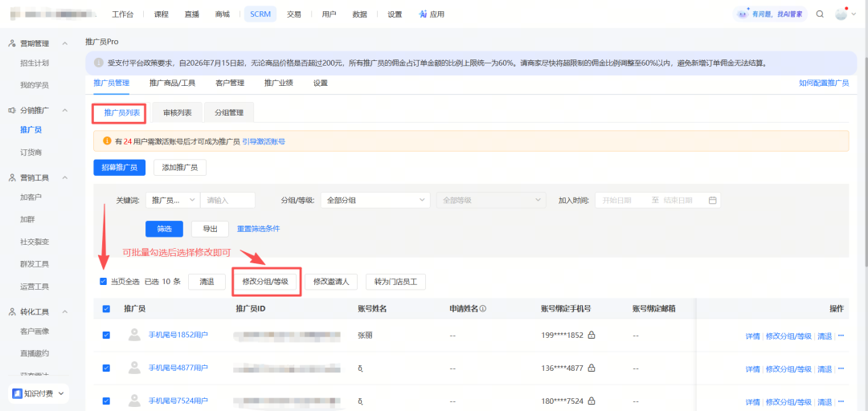Screen dimensions: 868x411
Task: Click the batch 清退 button
Action: 207,281
